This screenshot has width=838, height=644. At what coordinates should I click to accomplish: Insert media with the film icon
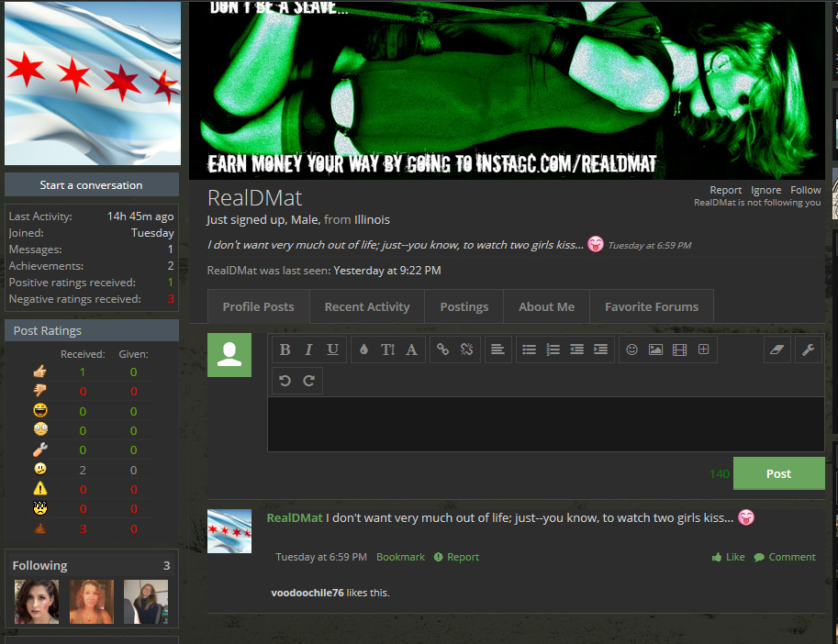pyautogui.click(x=679, y=350)
